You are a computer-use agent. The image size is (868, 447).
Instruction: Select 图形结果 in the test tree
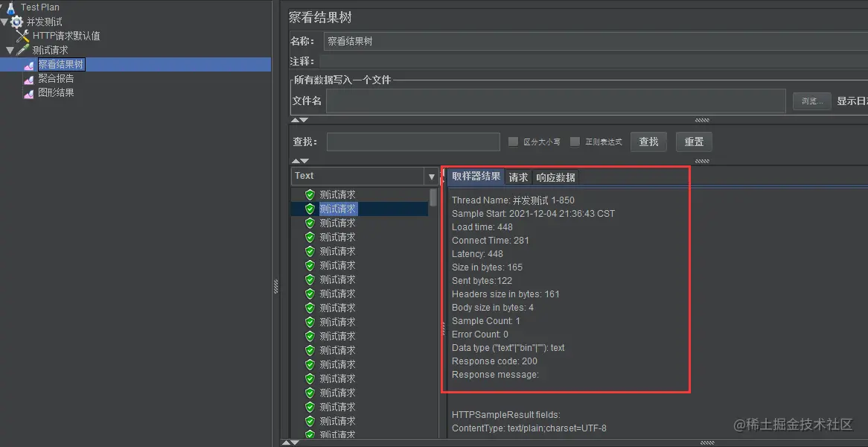(56, 93)
